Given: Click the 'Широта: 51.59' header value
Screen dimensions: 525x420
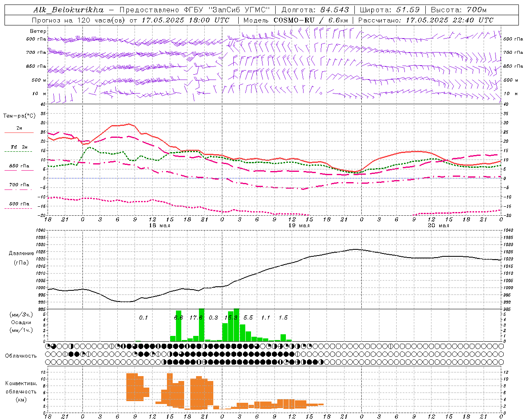Looking at the screenshot, I should tap(390, 10).
